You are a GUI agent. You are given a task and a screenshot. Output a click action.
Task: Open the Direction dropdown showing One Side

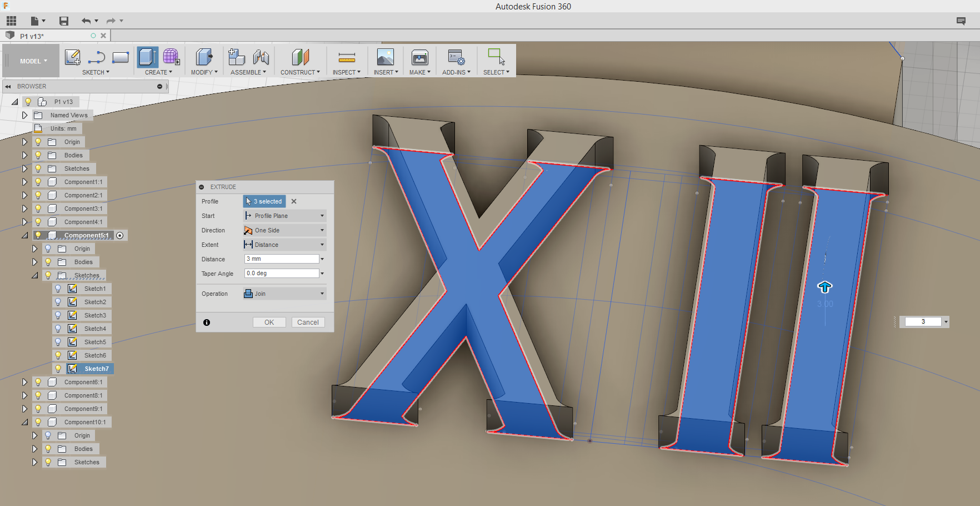pos(284,230)
